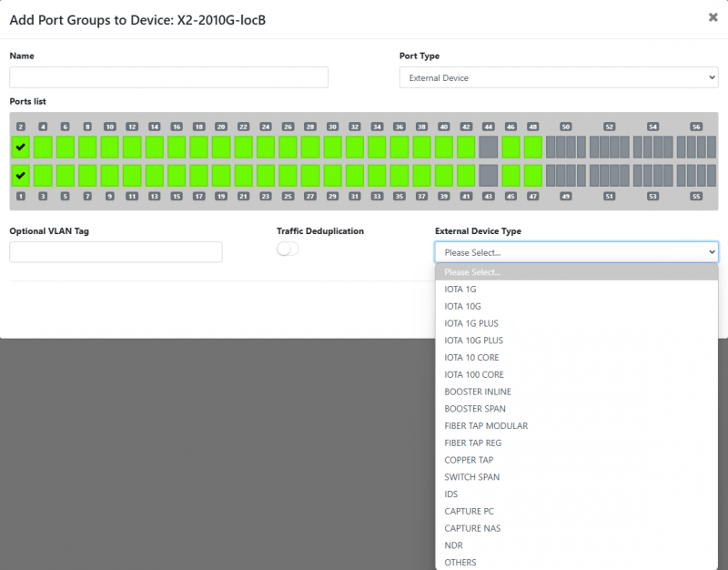Viewport: 728px width, 570px height.
Task: Select green port 47 in ports list
Action: coord(532,175)
